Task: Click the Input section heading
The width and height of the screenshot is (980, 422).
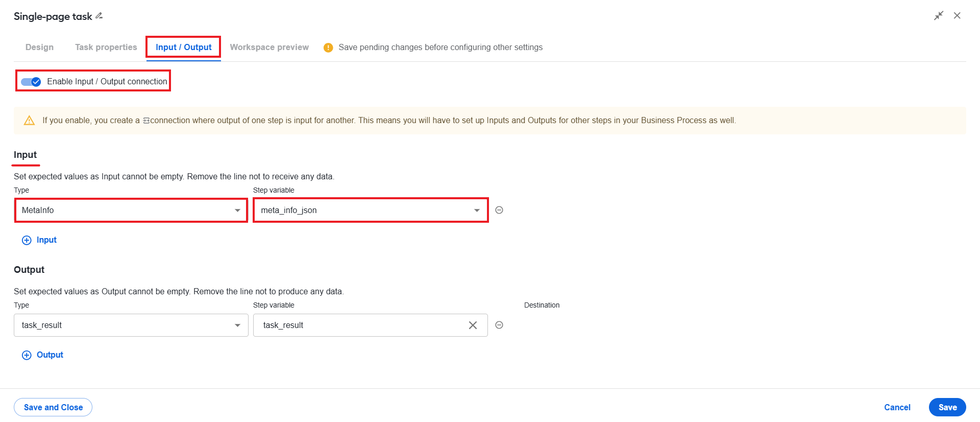Action: pyautogui.click(x=25, y=155)
